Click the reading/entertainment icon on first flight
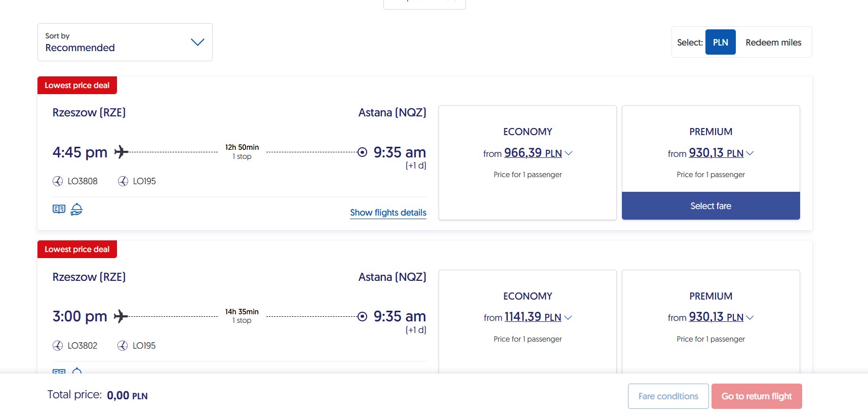This screenshot has width=868, height=417. (x=59, y=209)
